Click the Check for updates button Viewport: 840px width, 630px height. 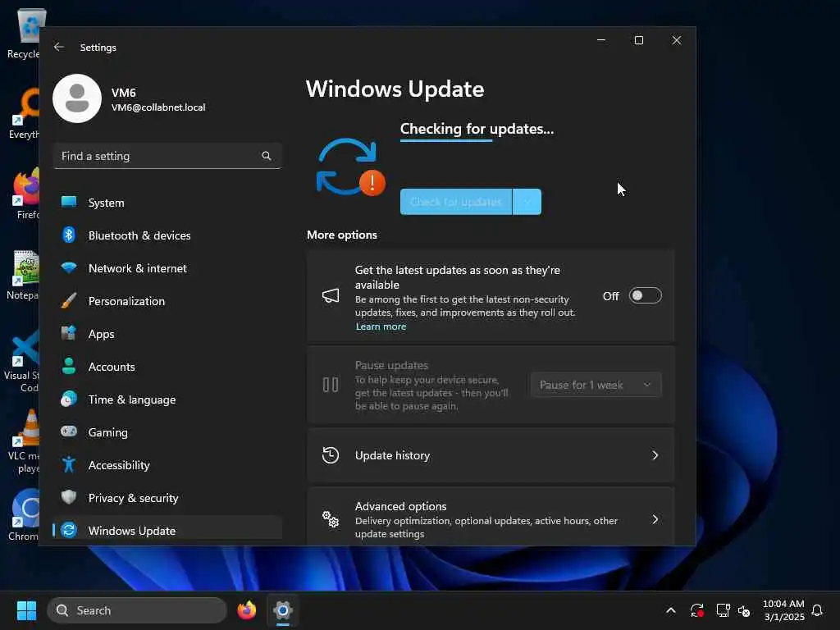[456, 202]
